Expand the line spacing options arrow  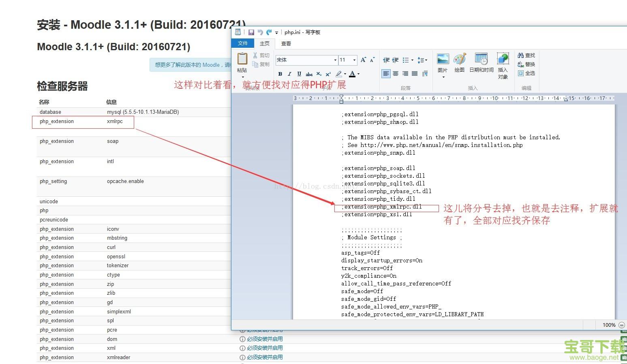click(x=426, y=60)
